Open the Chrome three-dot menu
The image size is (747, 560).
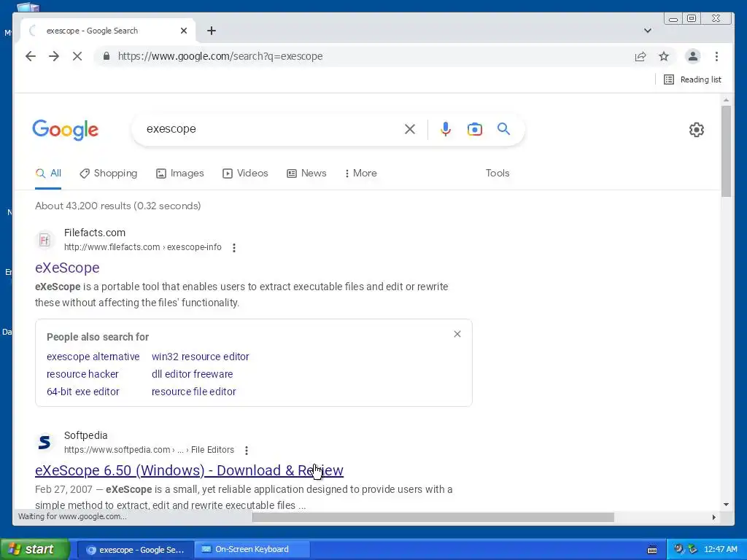(716, 56)
